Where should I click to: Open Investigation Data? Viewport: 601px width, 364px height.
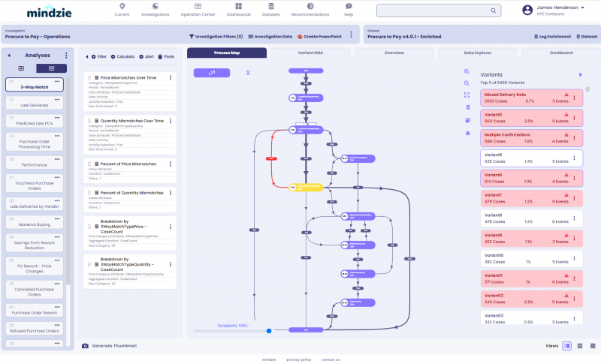pos(270,37)
